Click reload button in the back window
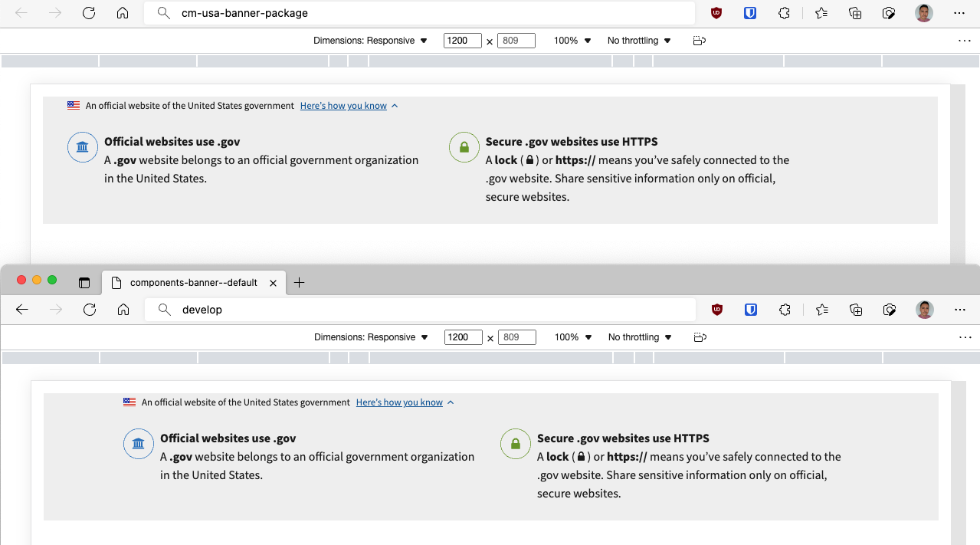980x545 pixels. point(89,13)
